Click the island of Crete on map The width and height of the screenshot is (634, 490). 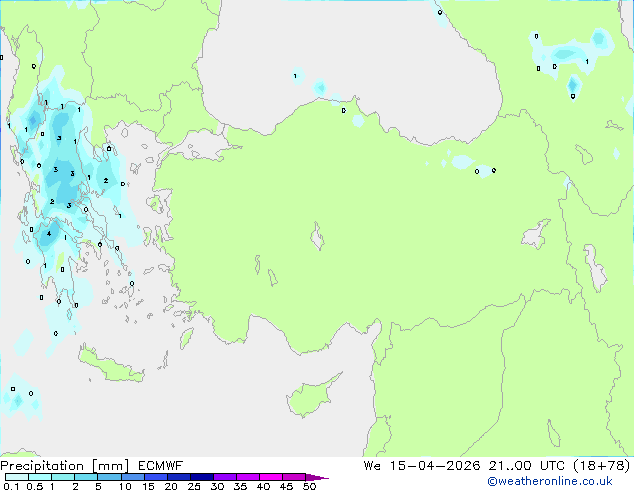[109, 365]
